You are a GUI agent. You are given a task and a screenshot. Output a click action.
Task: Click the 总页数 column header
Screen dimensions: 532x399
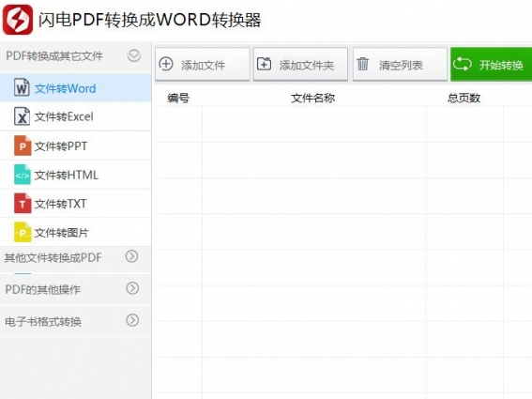point(464,99)
